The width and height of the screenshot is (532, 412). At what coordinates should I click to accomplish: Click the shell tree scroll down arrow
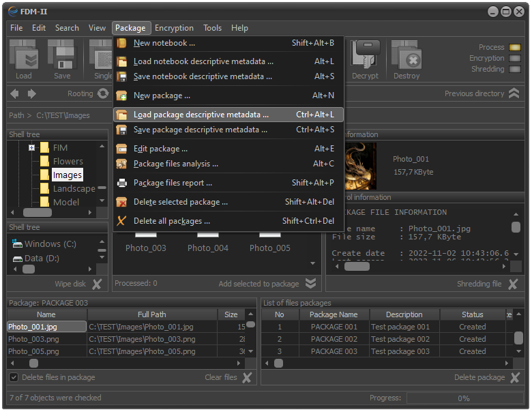click(x=102, y=201)
